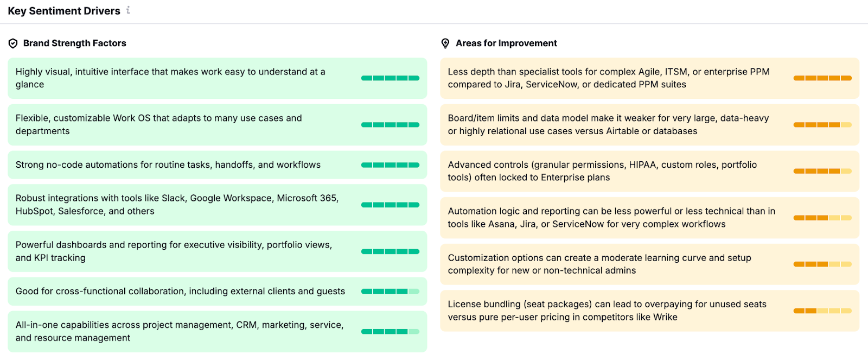Click the rating bar beside License bundling item
Image resolution: width=868 pixels, height=354 pixels.
(822, 311)
